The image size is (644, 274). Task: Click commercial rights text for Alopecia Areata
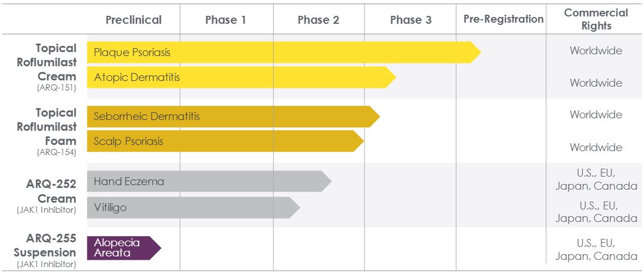596,250
